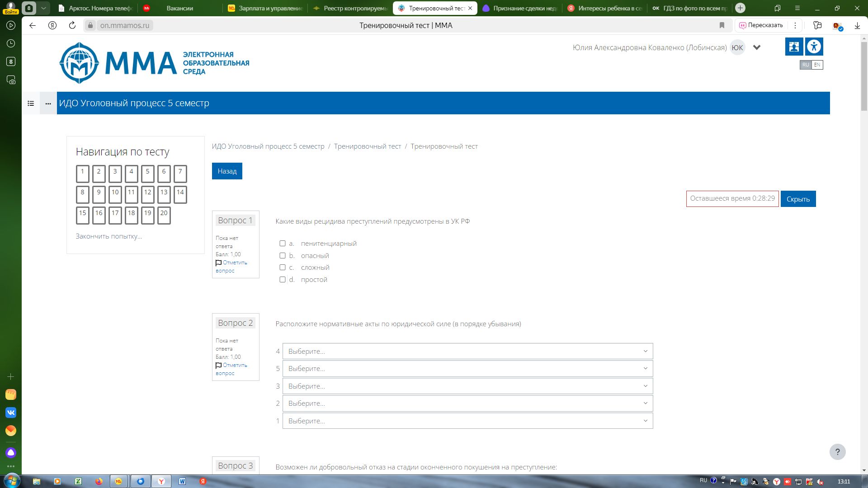868x488 pixels.
Task: Click the help question mark icon
Action: click(837, 452)
